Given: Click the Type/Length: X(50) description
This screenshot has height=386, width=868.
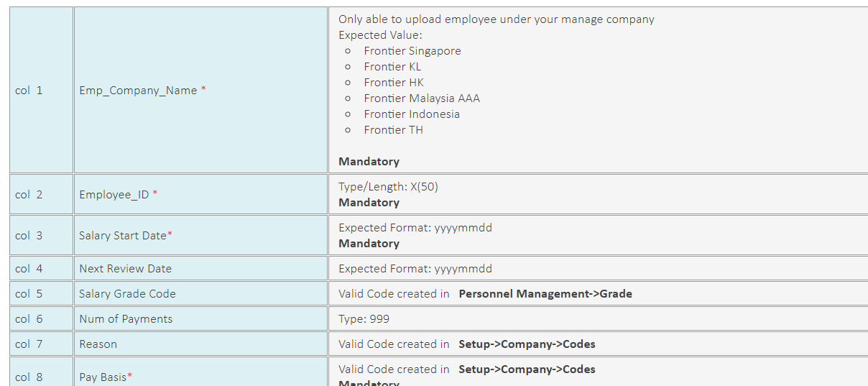Looking at the screenshot, I should coord(388,187).
